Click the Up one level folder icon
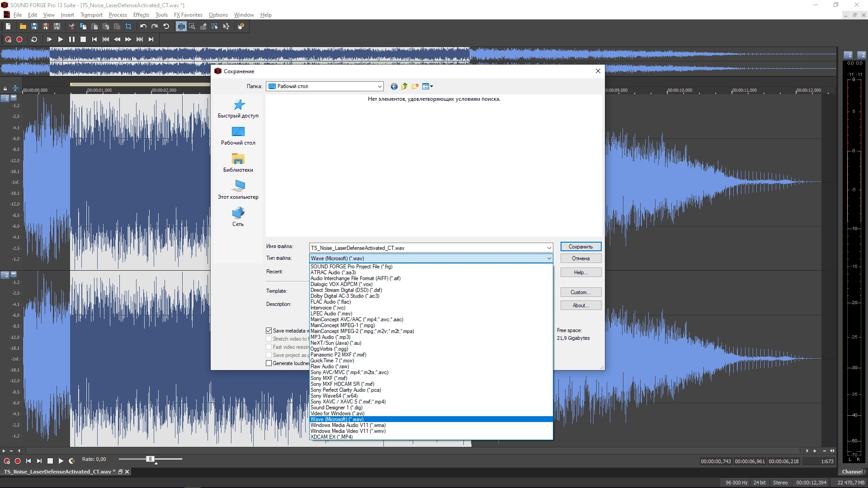The height and width of the screenshot is (488, 868). click(405, 86)
